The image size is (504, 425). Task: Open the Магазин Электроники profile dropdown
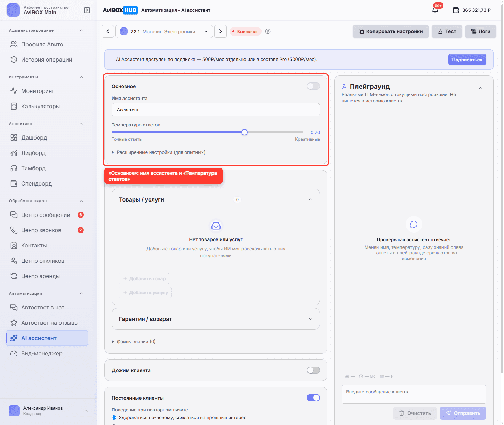(x=164, y=31)
